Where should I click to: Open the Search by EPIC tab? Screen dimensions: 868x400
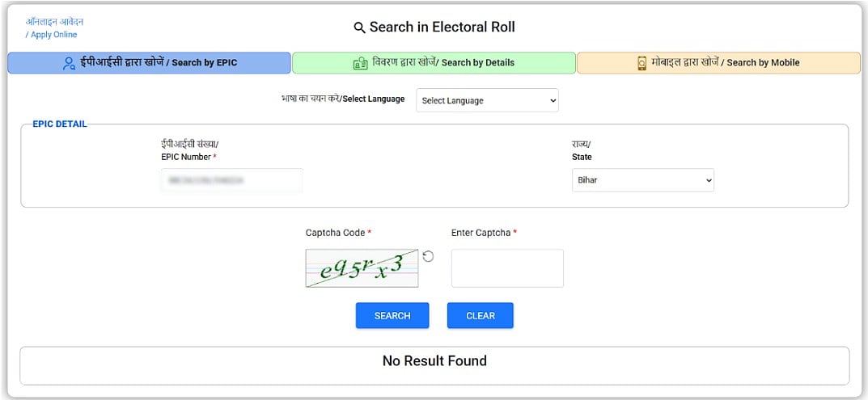tap(149, 63)
